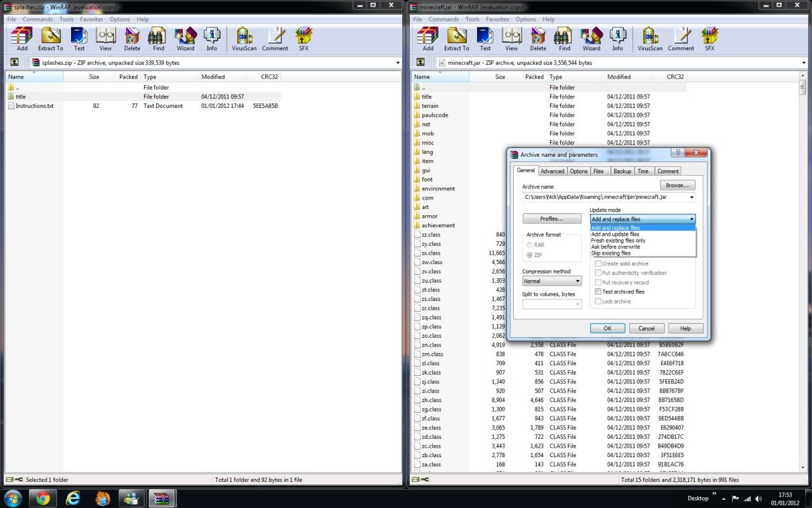Screen dimensions: 812x508
Task: Switch to the Advanced tab in dialog
Action: click(x=552, y=171)
